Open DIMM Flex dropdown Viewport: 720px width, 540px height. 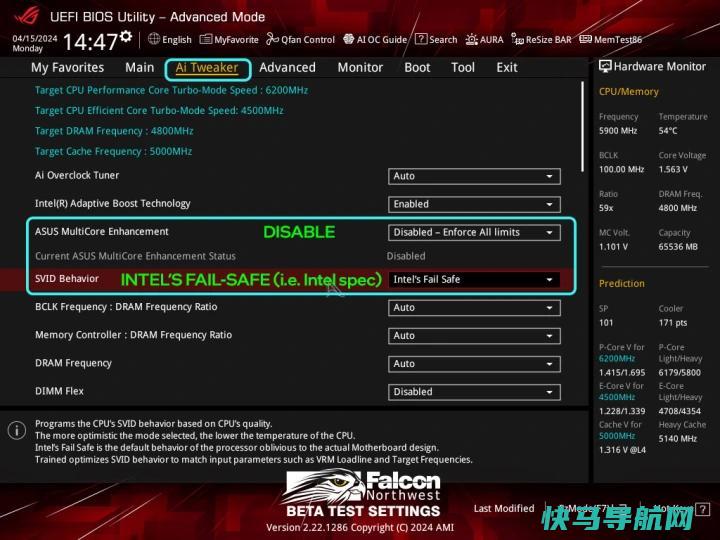click(474, 392)
